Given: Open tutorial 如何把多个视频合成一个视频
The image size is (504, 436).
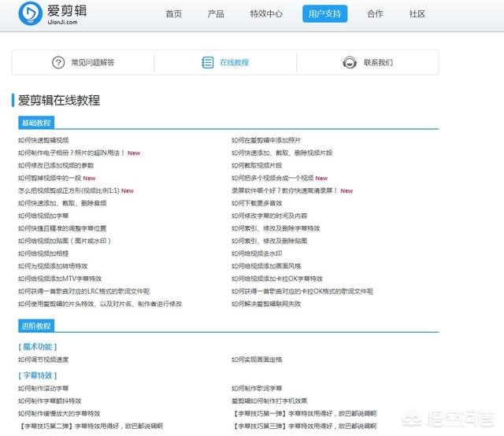Looking at the screenshot, I should 272,178.
